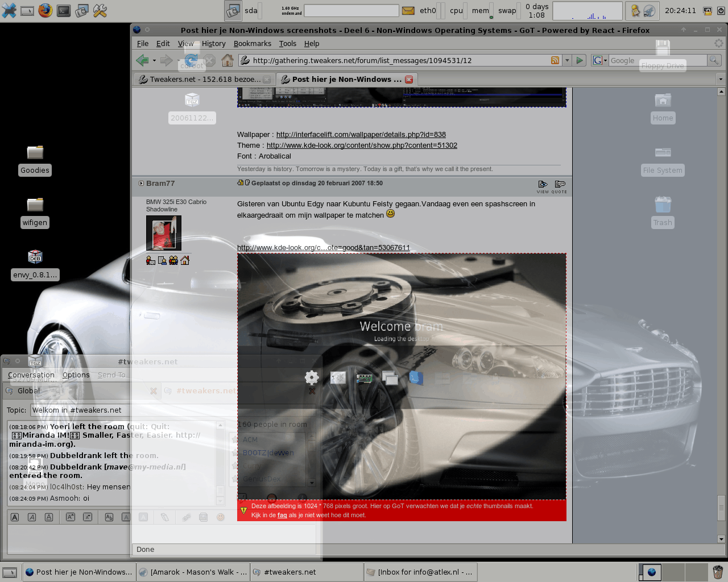Click the Firefox Forward arrow button
The width and height of the screenshot is (728, 582).
coord(166,60)
